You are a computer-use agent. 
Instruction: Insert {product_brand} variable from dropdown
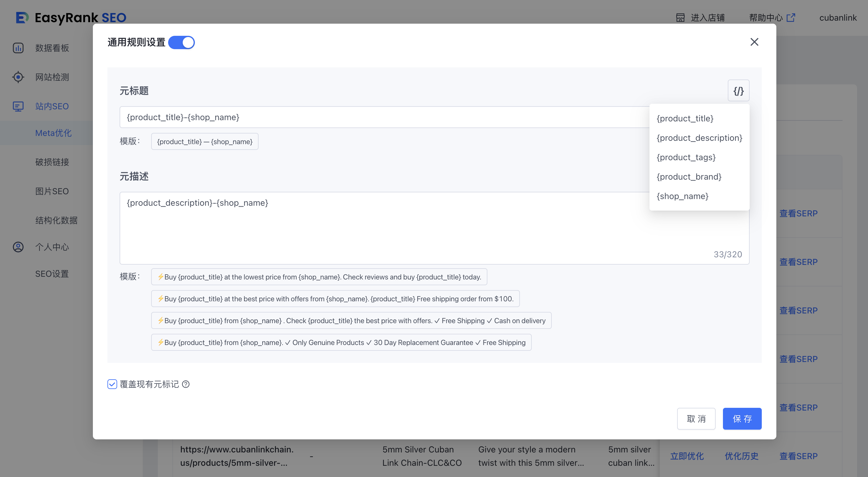tap(689, 177)
